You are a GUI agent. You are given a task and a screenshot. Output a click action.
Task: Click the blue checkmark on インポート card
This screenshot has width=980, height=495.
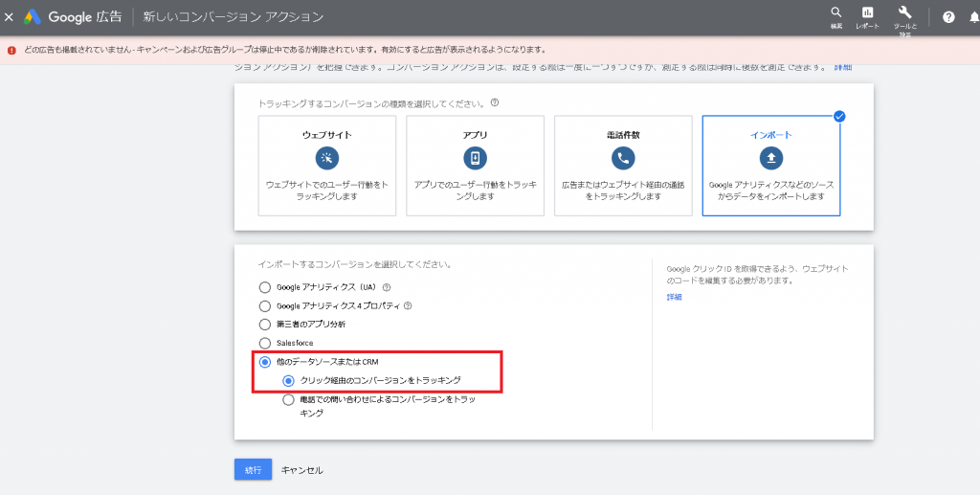[x=839, y=116]
